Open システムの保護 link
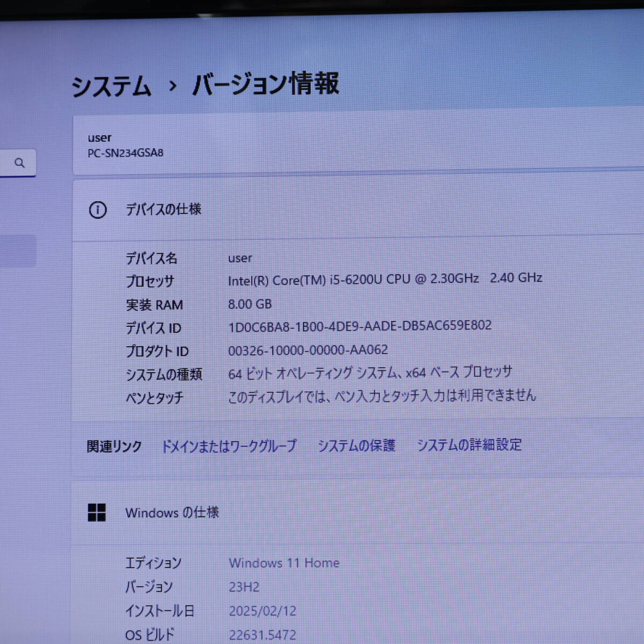The image size is (644, 644). click(x=356, y=445)
